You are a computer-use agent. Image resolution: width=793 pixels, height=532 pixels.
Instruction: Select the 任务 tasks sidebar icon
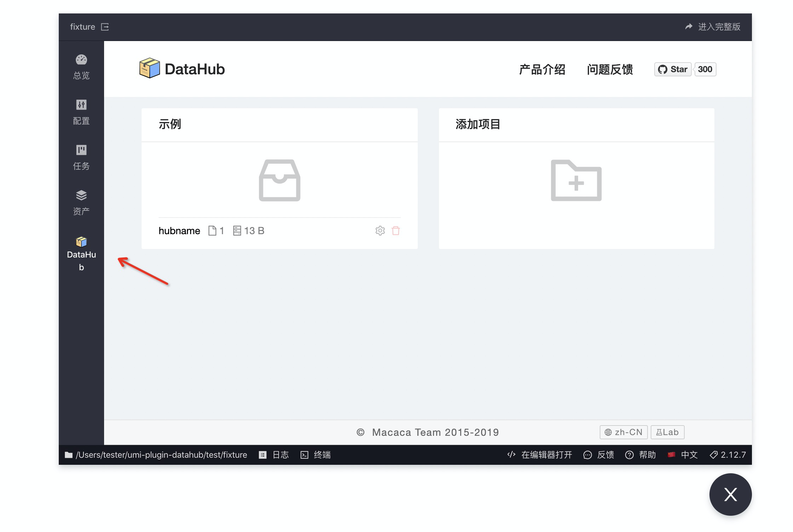tap(81, 157)
